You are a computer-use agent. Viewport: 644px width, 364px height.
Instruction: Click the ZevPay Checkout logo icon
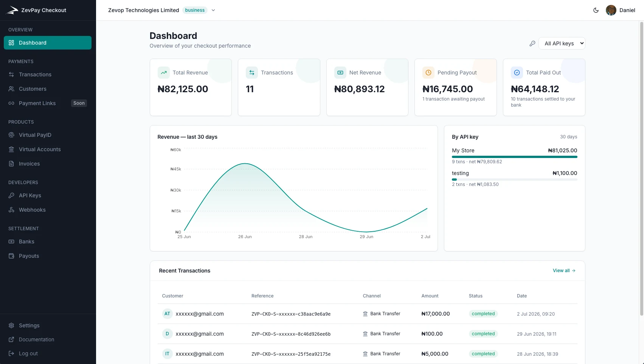click(12, 10)
